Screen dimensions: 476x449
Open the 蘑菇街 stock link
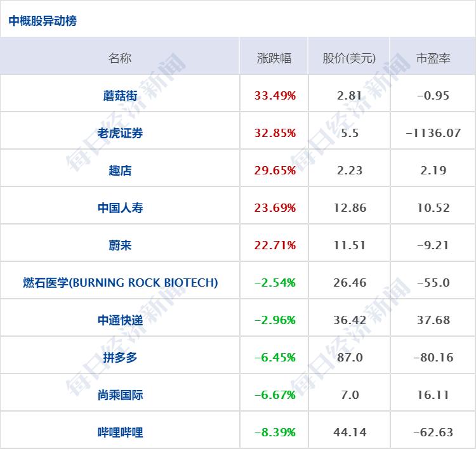[120, 96]
